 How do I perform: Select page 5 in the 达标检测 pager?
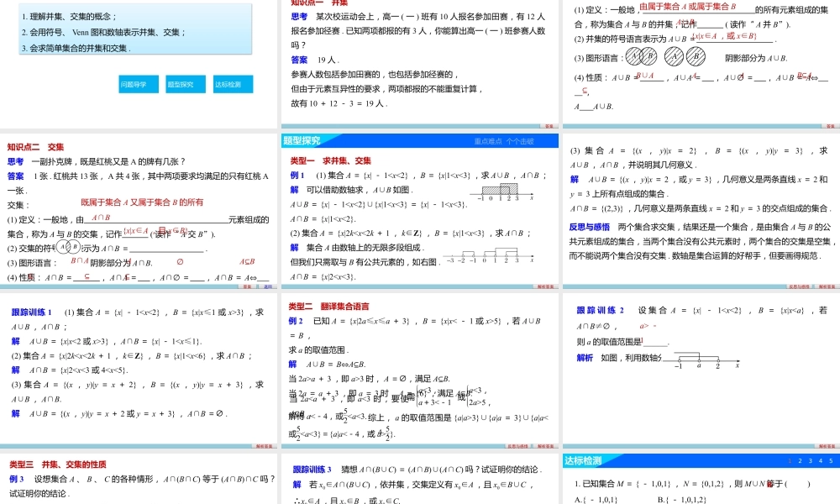point(830,461)
